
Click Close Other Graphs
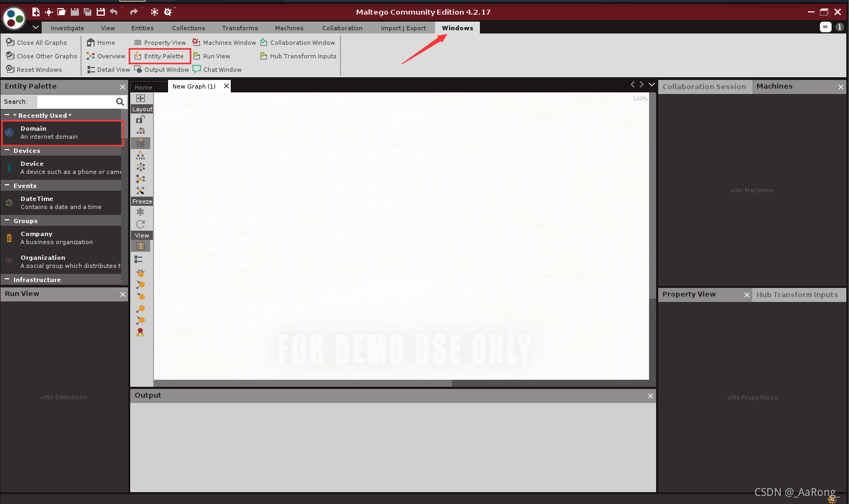[x=42, y=56]
